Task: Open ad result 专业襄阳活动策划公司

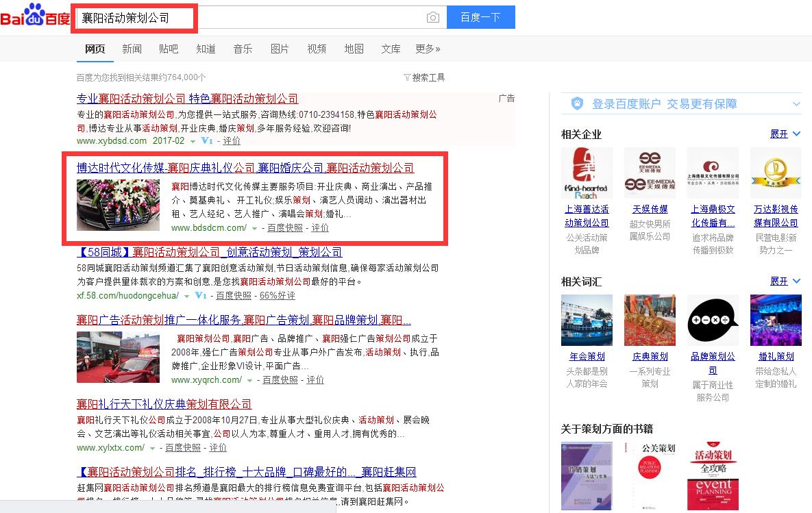Action: (x=188, y=99)
